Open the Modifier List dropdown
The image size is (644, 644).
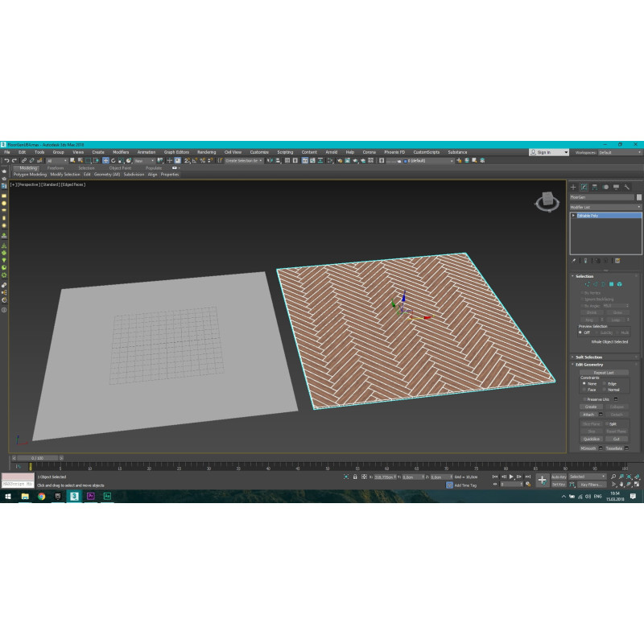[605, 207]
